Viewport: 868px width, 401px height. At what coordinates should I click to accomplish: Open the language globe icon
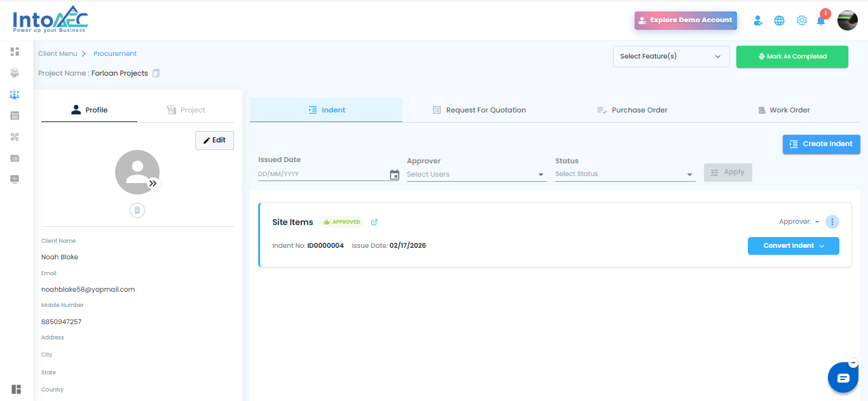pos(779,20)
